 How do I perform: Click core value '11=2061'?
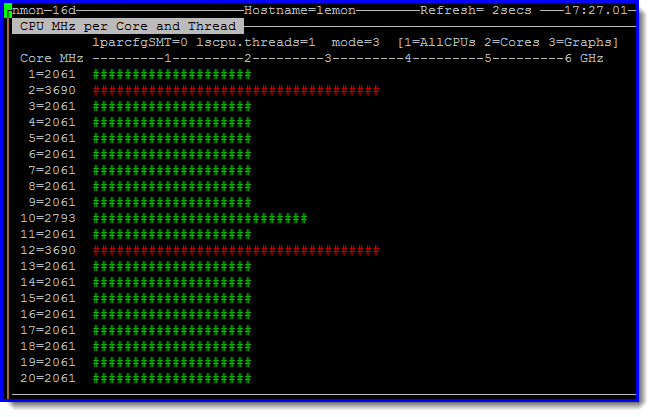(x=48, y=234)
